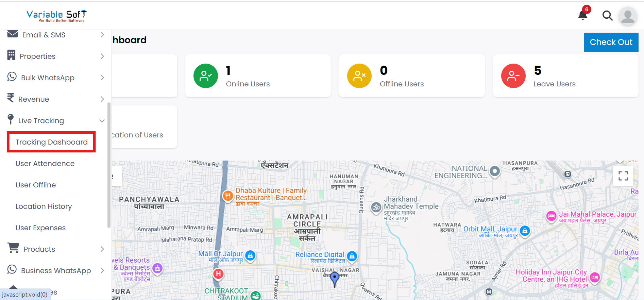This screenshot has width=644, height=300.
Task: Open User Expenses menu item
Action: pyautogui.click(x=40, y=228)
